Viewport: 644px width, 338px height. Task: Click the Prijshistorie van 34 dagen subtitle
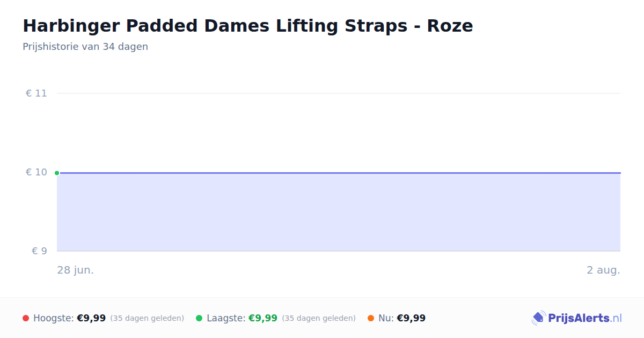85,47
